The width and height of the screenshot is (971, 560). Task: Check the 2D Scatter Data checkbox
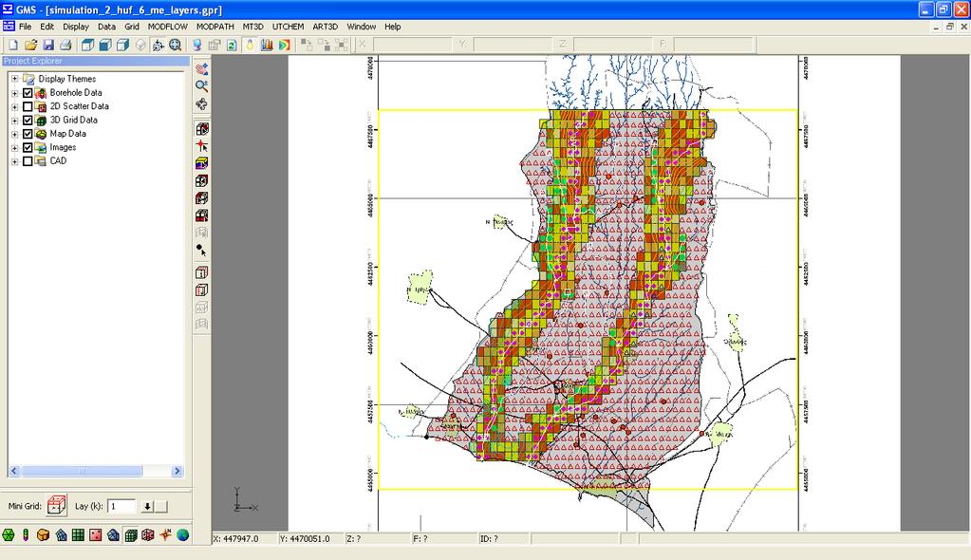[28, 106]
